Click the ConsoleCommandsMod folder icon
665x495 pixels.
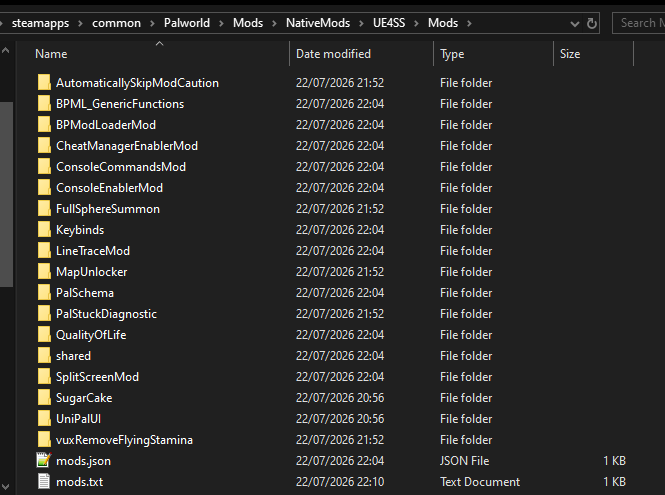(x=44, y=166)
